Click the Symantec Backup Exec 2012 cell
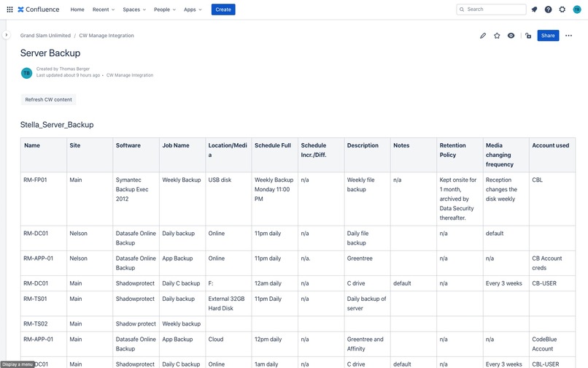 136,199
